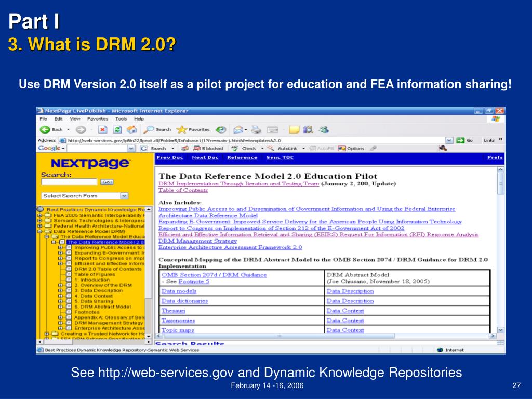
Task: Click the spell Check icon in Google toolbar
Action: [235, 148]
